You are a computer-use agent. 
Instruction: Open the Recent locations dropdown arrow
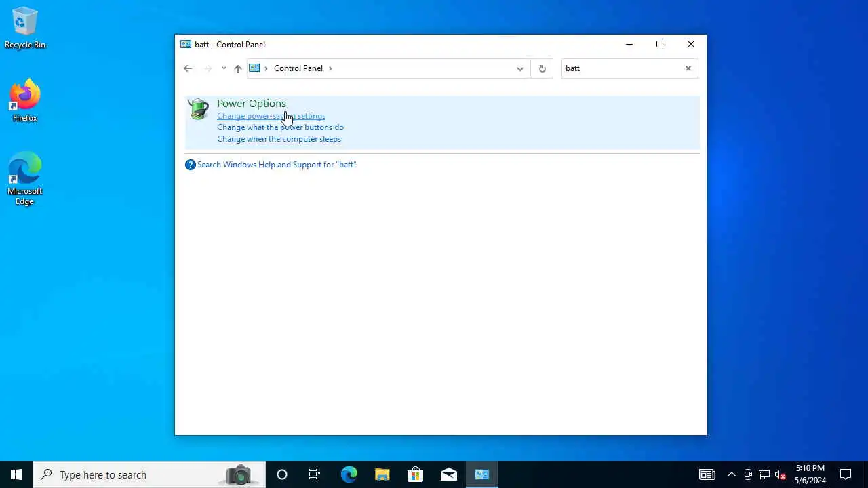[224, 68]
